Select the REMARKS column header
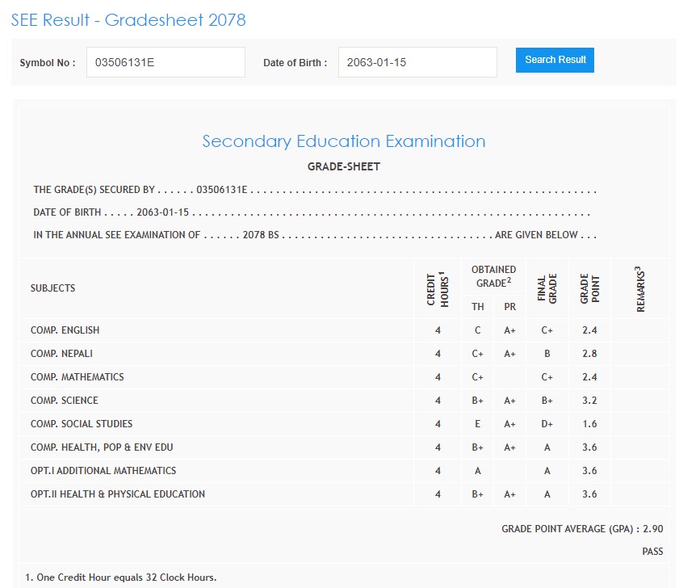Viewport: 700px width, 588px height. click(641, 288)
